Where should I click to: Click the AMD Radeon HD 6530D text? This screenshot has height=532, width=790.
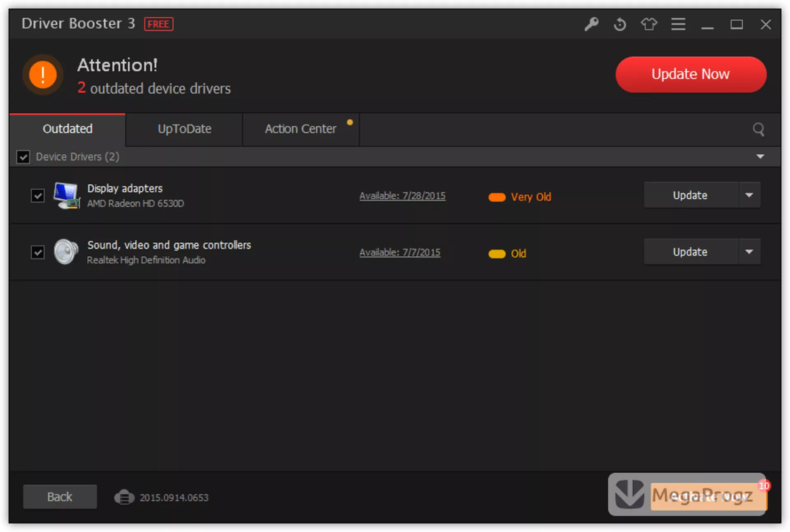(x=135, y=204)
